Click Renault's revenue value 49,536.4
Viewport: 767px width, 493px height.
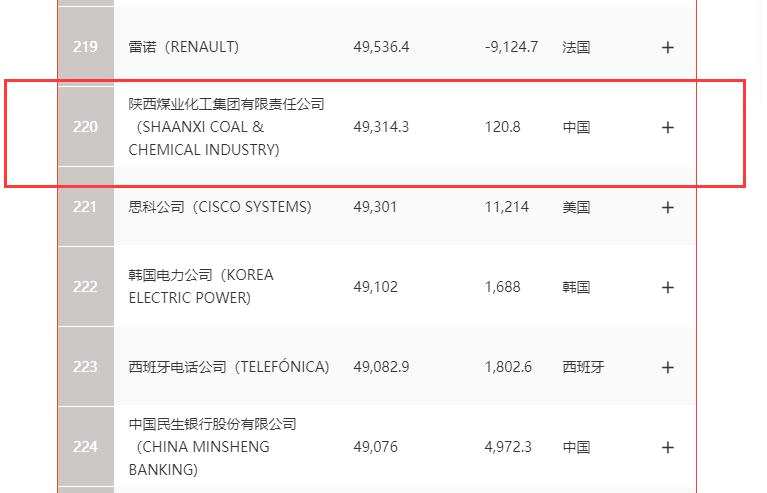click(381, 47)
